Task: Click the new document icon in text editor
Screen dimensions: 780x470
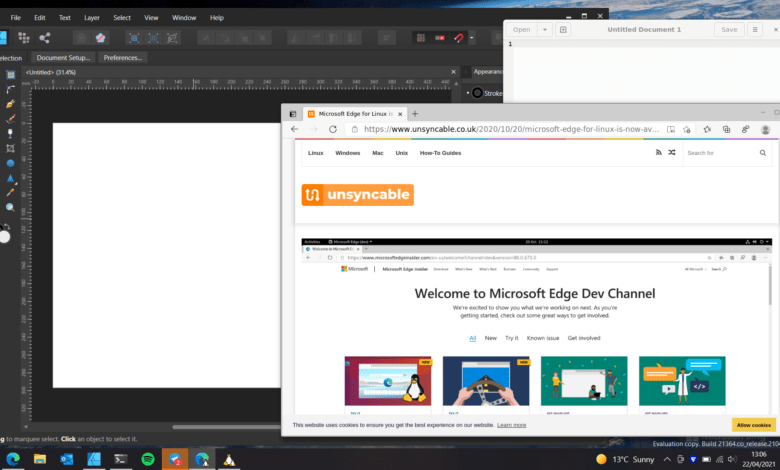Action: pos(563,29)
